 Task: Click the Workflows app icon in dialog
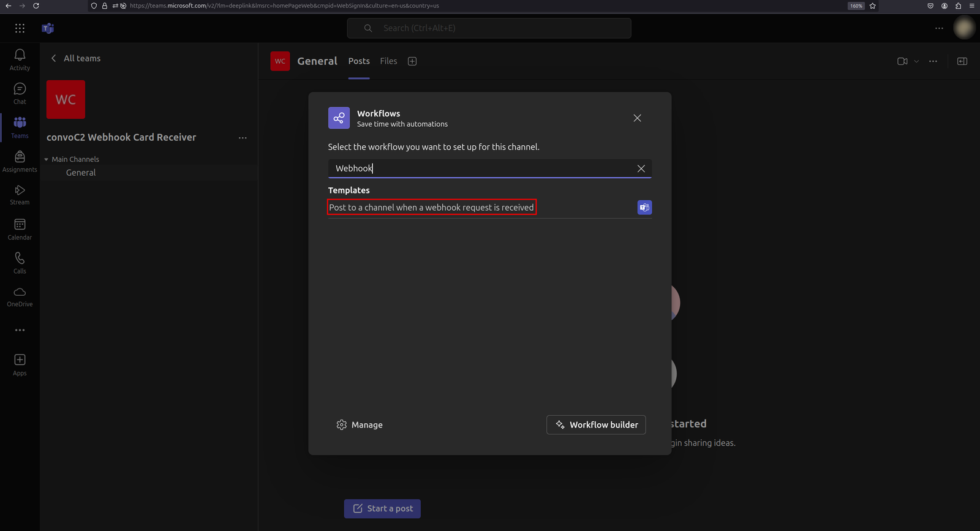[339, 118]
